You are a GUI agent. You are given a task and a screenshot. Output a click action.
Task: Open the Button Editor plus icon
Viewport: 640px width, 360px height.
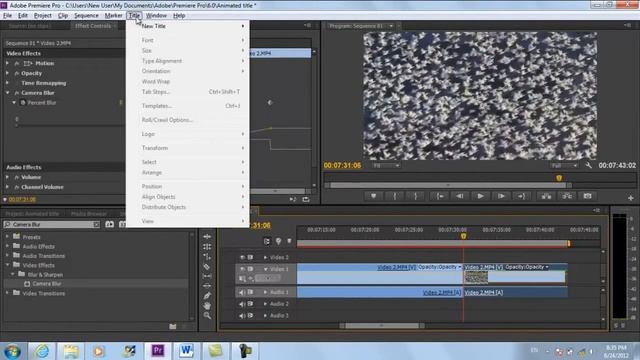tap(631, 198)
